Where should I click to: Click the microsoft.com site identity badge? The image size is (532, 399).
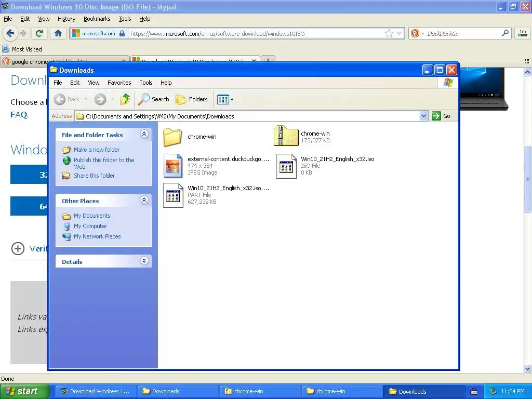tap(98, 33)
